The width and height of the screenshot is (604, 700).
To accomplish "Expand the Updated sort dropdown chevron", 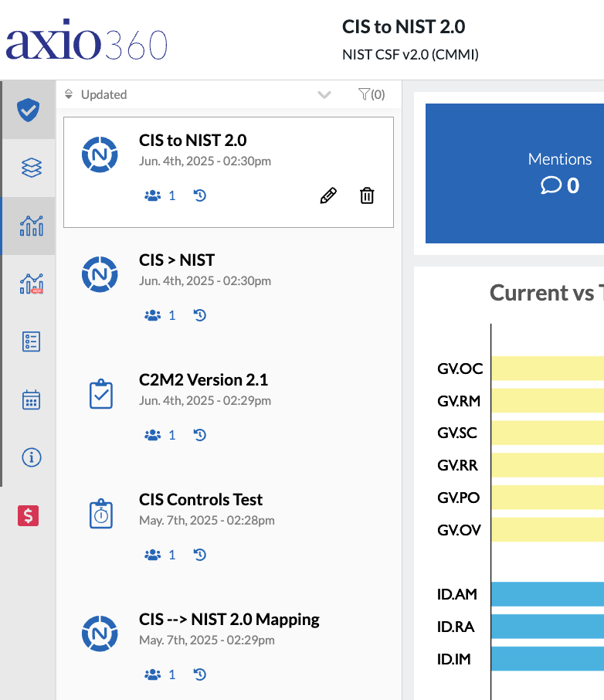I will coord(324,94).
